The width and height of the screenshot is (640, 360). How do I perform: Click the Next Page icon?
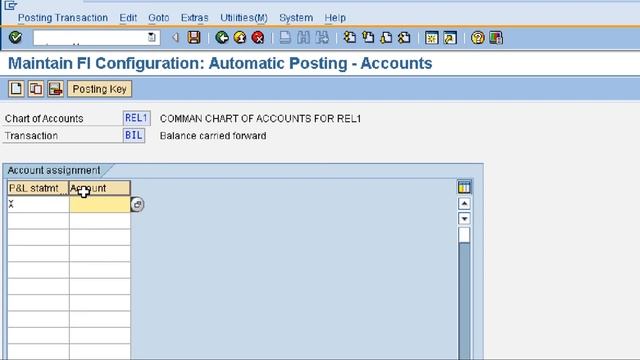coord(386,38)
